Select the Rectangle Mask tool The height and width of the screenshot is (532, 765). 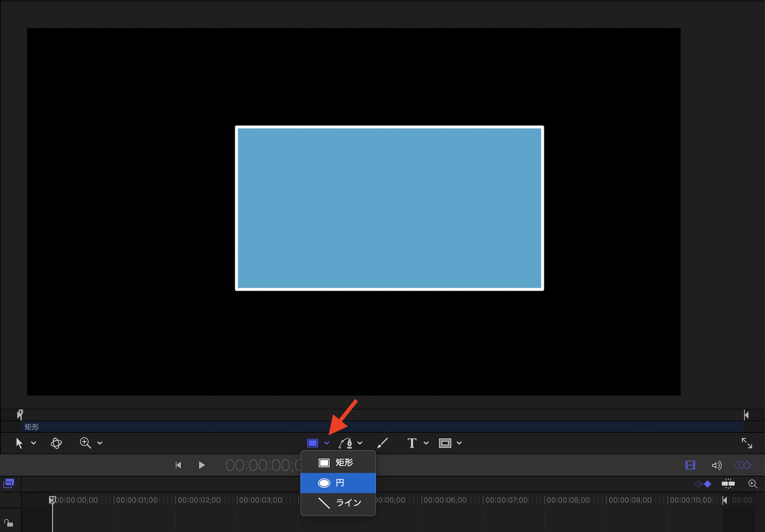(445, 443)
